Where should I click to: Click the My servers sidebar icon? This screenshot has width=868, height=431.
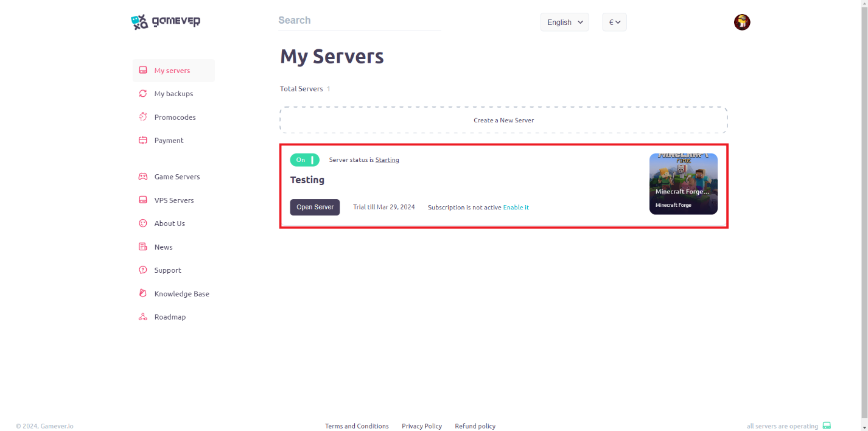click(143, 71)
